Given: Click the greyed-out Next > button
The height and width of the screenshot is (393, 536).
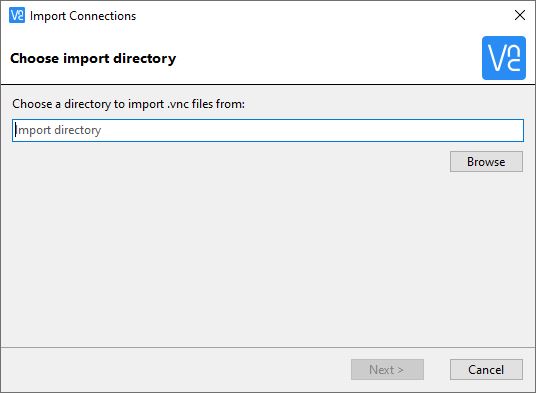Looking at the screenshot, I should click(387, 369).
